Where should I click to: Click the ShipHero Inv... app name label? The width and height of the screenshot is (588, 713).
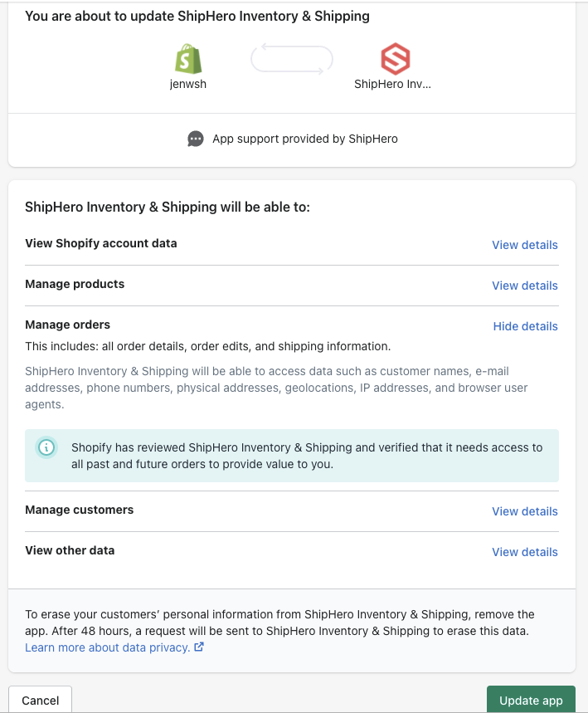393,84
